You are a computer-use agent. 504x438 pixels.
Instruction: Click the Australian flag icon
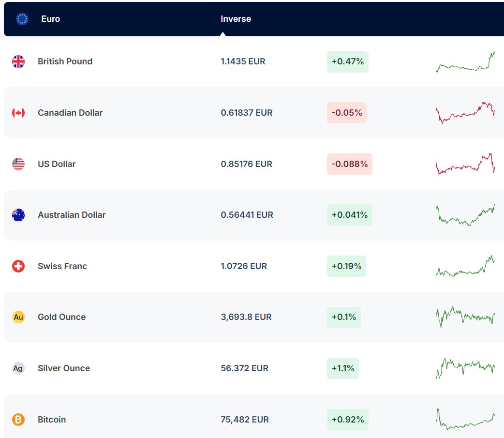pyautogui.click(x=18, y=215)
